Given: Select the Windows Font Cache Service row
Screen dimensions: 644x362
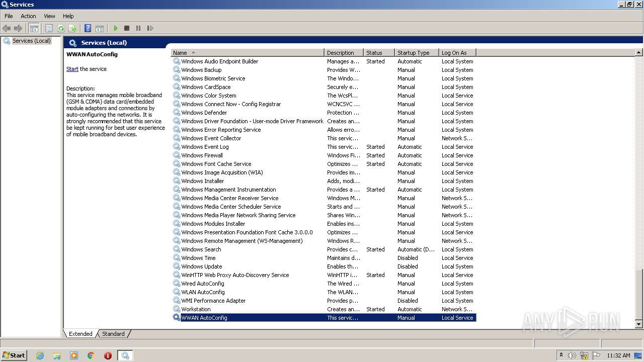Looking at the screenshot, I should click(x=324, y=164).
